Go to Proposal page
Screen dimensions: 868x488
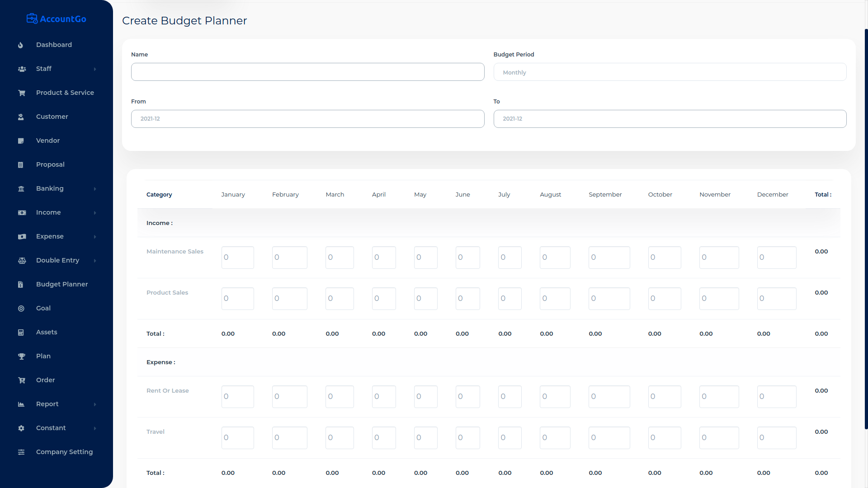point(50,164)
